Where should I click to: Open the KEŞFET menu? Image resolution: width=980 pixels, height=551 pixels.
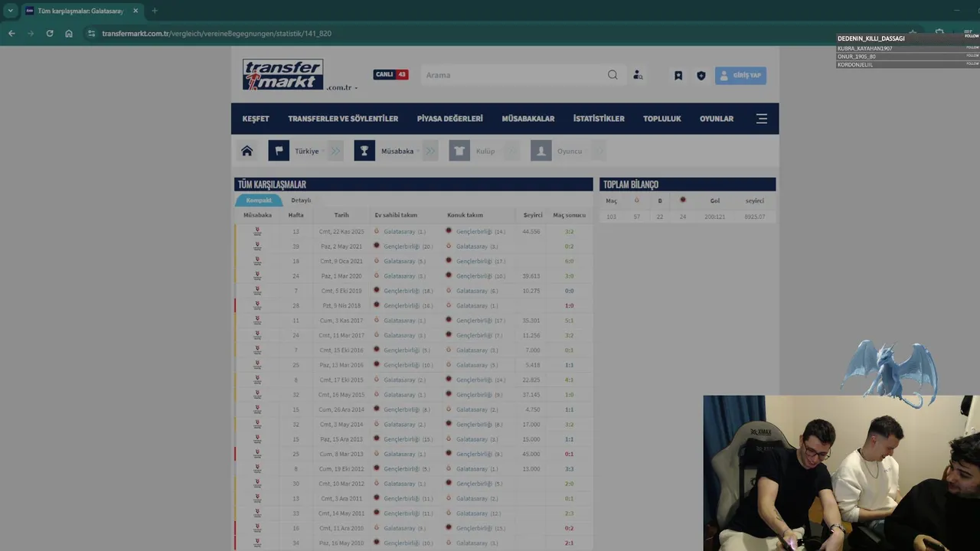pos(256,119)
